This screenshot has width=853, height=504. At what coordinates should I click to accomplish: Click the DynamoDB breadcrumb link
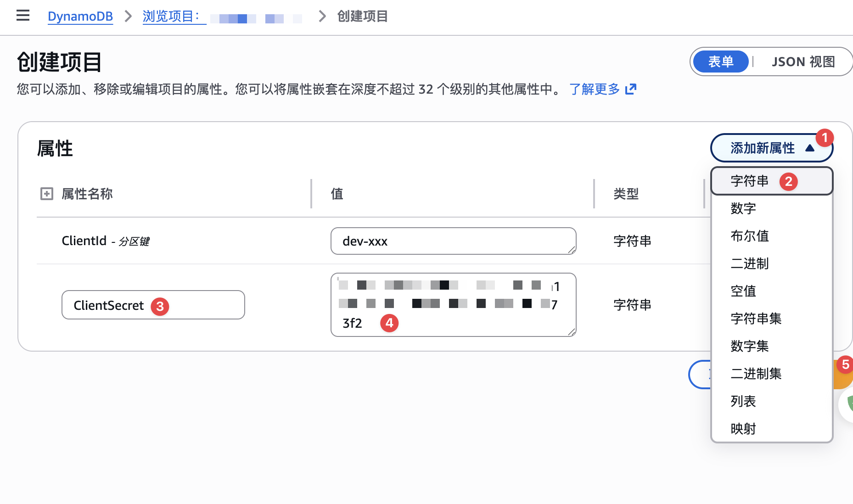[80, 17]
